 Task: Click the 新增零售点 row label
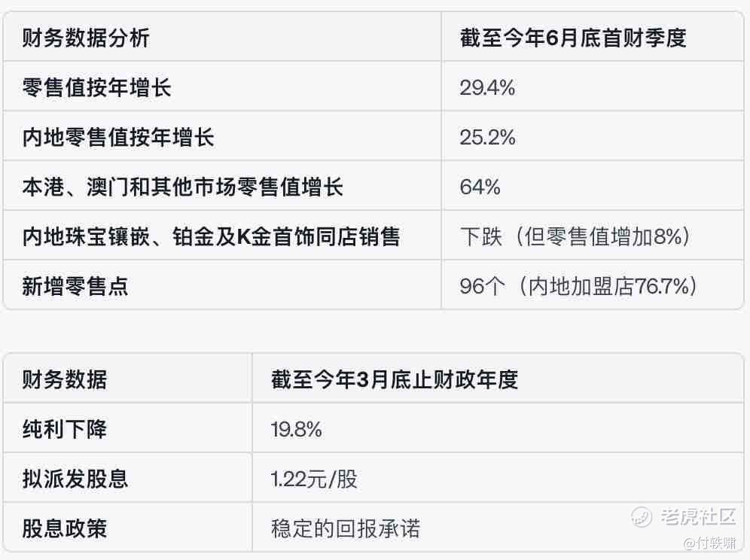click(x=75, y=286)
